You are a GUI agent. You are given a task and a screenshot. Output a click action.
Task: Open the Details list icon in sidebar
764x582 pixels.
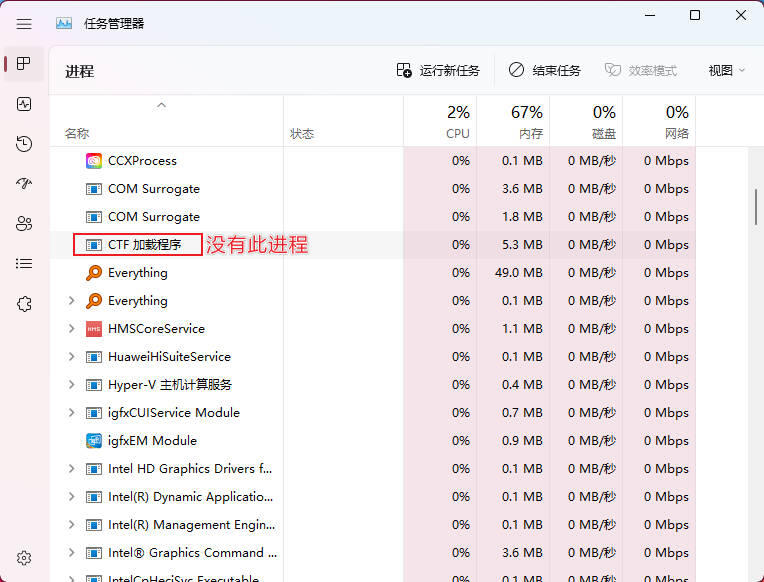click(x=24, y=264)
